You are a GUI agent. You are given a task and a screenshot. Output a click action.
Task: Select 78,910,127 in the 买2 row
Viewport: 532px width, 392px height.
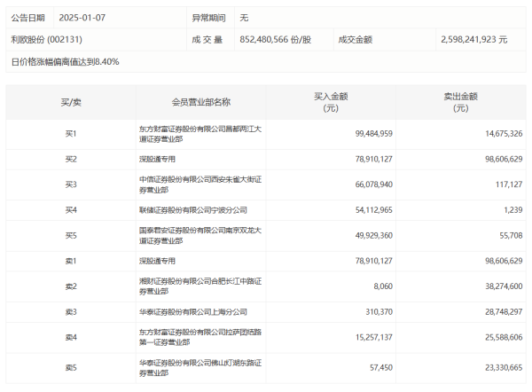pyautogui.click(x=374, y=159)
